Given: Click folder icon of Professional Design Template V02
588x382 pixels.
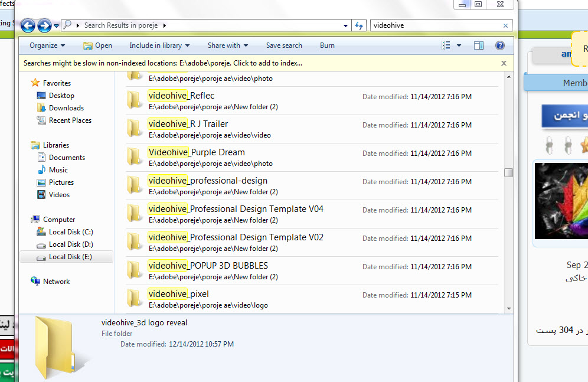Looking at the screenshot, I should tap(134, 242).
